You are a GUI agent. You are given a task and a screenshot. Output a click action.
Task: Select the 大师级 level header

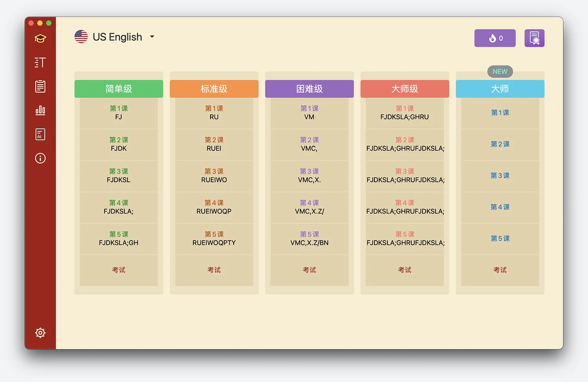(405, 89)
